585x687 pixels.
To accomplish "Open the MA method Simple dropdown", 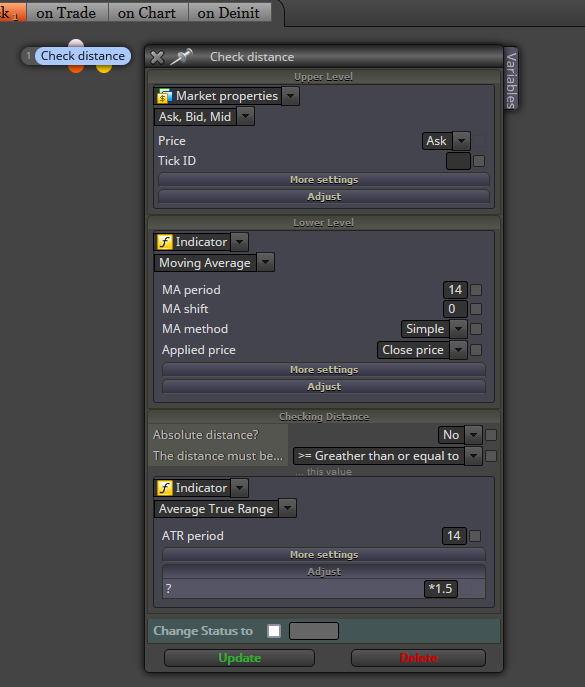I will (458, 329).
